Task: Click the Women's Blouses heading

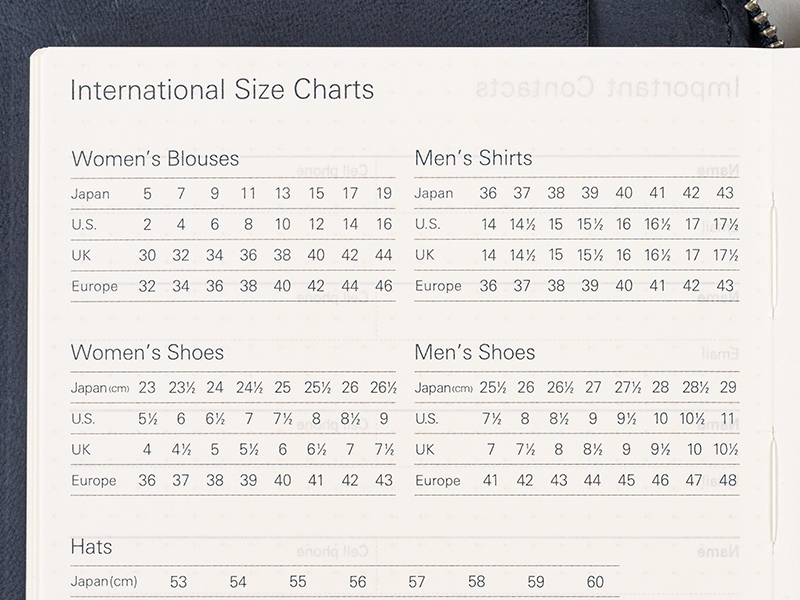Action: tap(155, 159)
